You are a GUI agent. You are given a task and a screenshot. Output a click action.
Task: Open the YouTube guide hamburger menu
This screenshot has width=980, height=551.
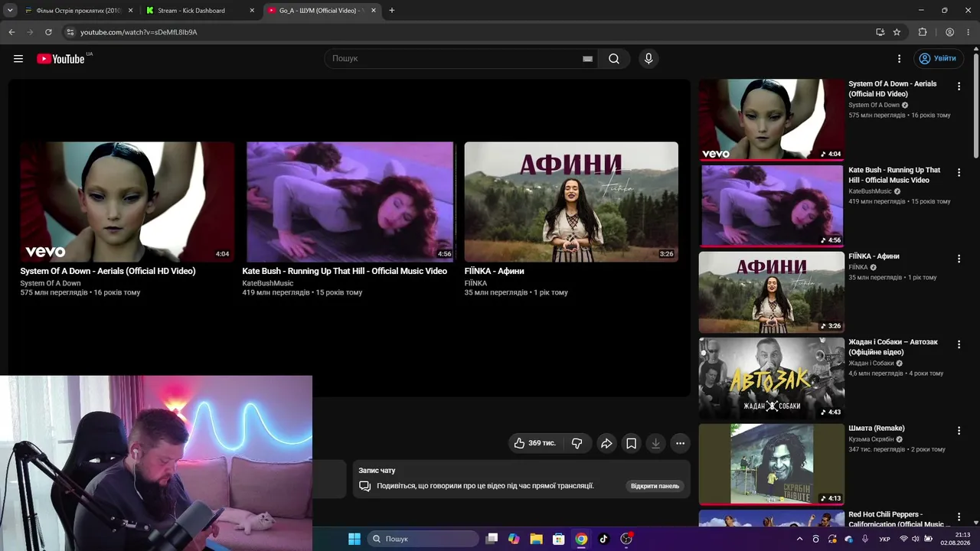click(18, 59)
